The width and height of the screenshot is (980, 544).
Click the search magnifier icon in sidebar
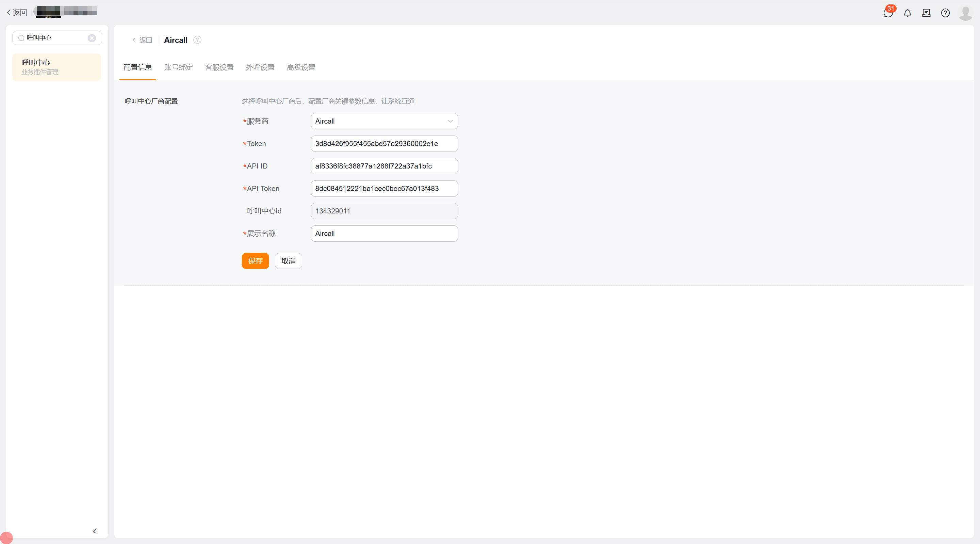21,38
